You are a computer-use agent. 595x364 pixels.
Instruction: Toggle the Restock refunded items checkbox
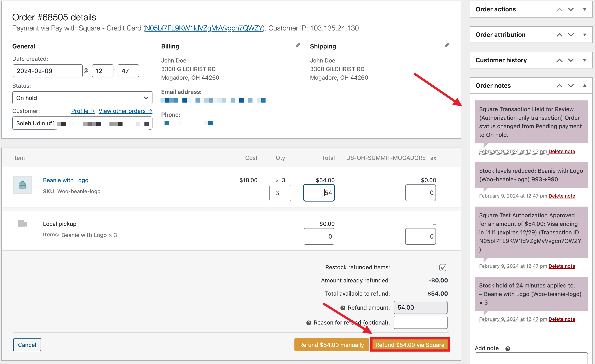tap(443, 268)
